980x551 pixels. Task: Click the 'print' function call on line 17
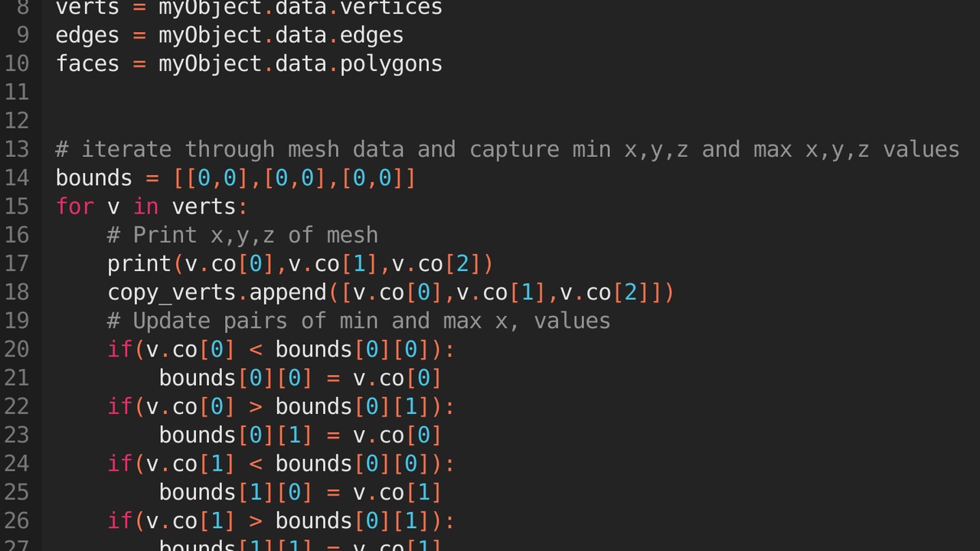coord(139,264)
